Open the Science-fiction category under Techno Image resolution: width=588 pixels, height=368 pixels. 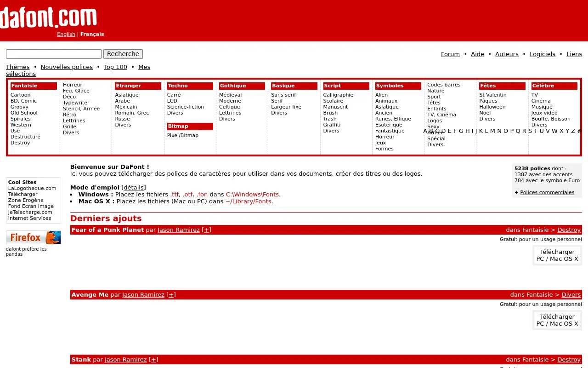tap(186, 107)
